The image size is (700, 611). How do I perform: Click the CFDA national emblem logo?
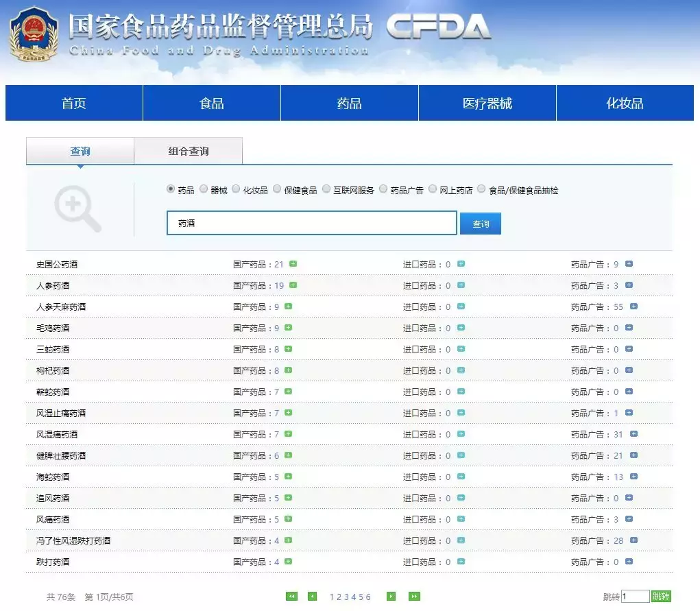tap(34, 34)
